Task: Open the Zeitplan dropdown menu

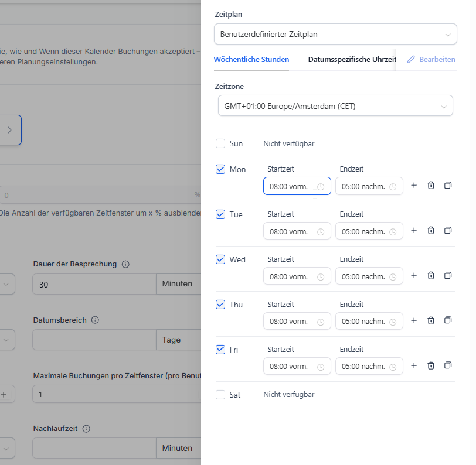Action: tap(335, 34)
